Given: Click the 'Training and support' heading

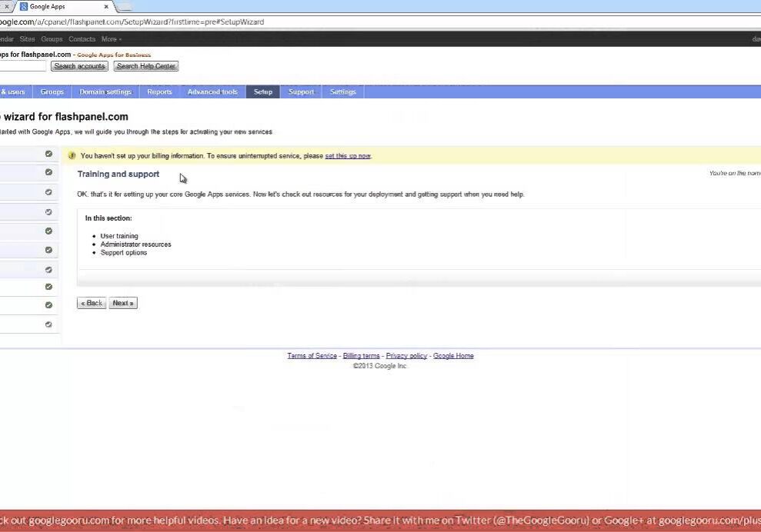Looking at the screenshot, I should click(118, 174).
